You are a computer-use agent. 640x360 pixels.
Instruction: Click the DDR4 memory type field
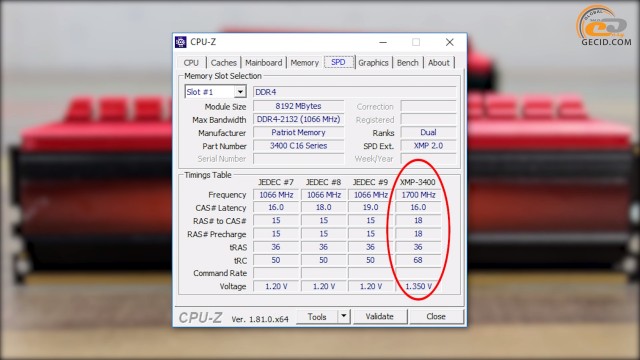point(354,92)
